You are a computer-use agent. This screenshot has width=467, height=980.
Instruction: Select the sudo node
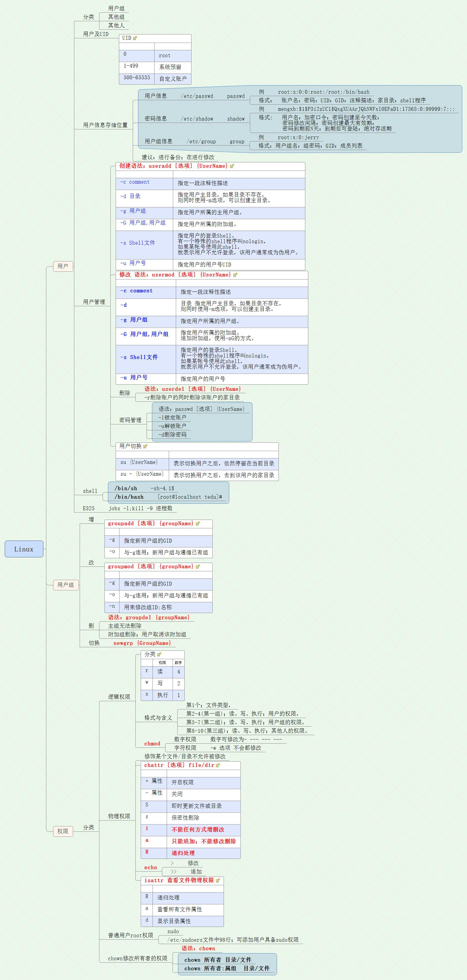[x=173, y=932]
